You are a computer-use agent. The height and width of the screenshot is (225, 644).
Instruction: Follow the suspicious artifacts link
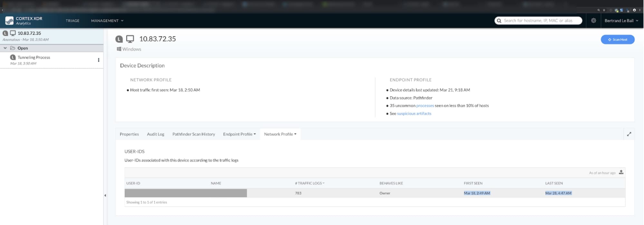tap(414, 114)
